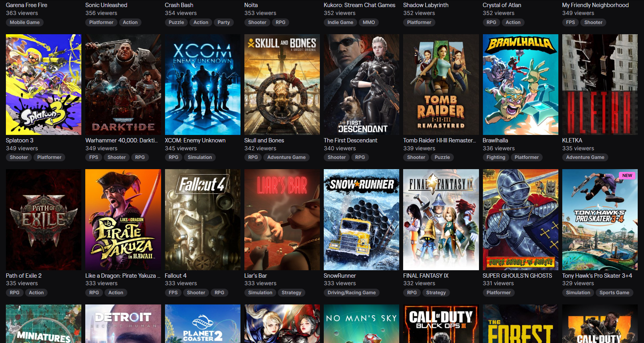
Task: Open the No Man's Sky cover
Action: 361,324
